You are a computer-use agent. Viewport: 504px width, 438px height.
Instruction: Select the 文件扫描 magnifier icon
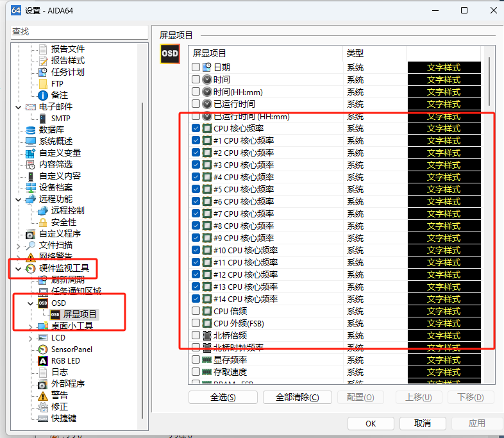point(31,246)
